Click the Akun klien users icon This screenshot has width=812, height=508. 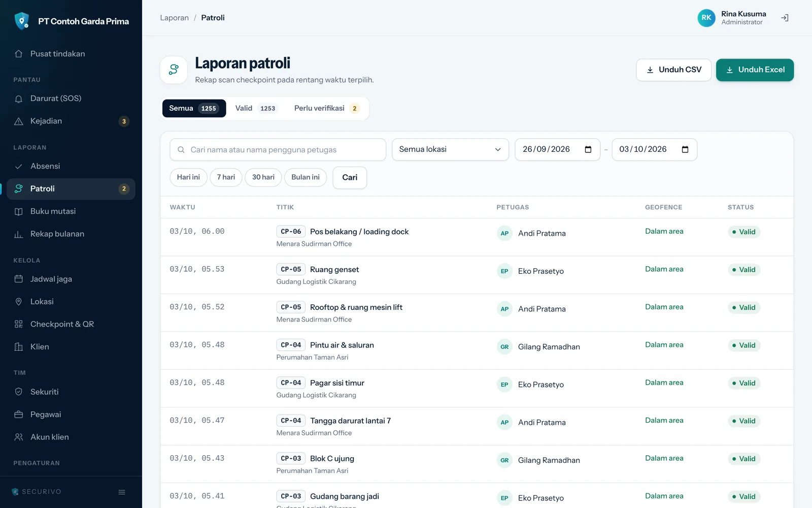click(x=19, y=437)
